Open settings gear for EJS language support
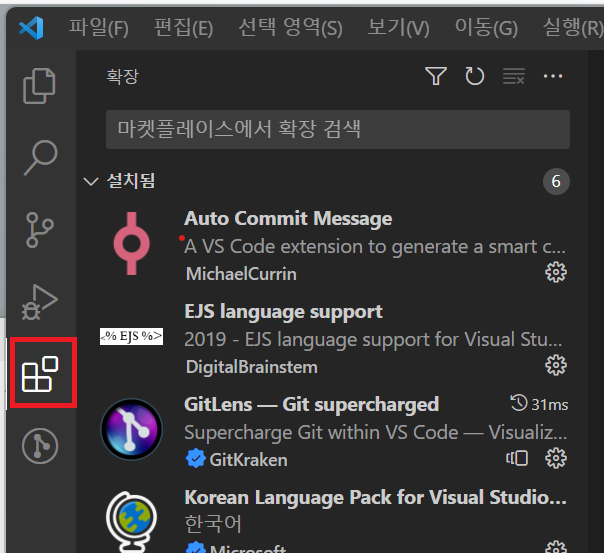Screen dimensions: 604x553 coord(556,365)
